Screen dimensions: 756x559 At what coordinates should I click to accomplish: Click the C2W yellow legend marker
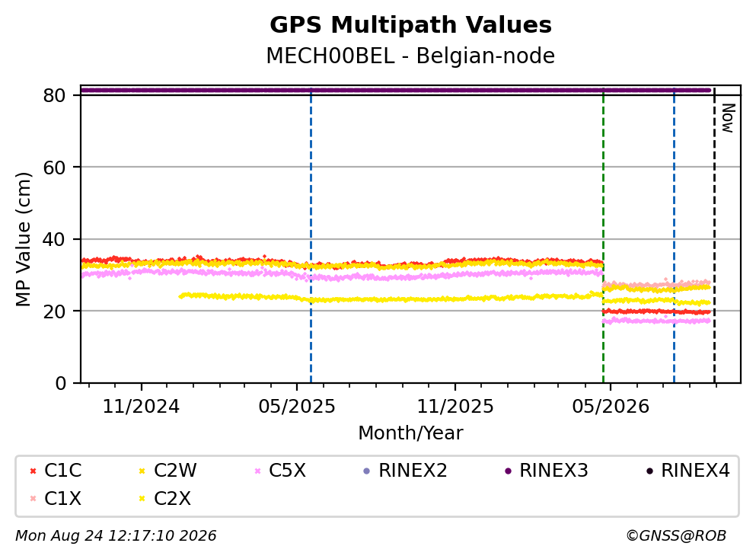(142, 471)
